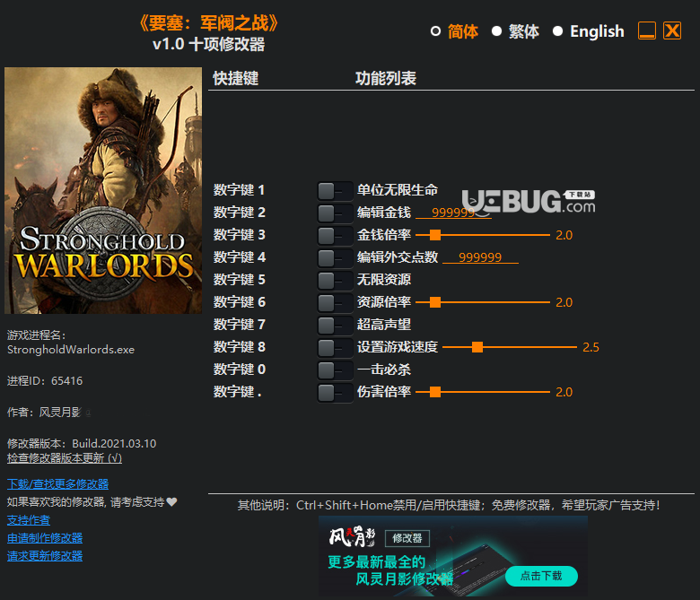Screen dimensions: 700x600
Task: Click the heart icon after 请考虑支持
Action: 172,502
